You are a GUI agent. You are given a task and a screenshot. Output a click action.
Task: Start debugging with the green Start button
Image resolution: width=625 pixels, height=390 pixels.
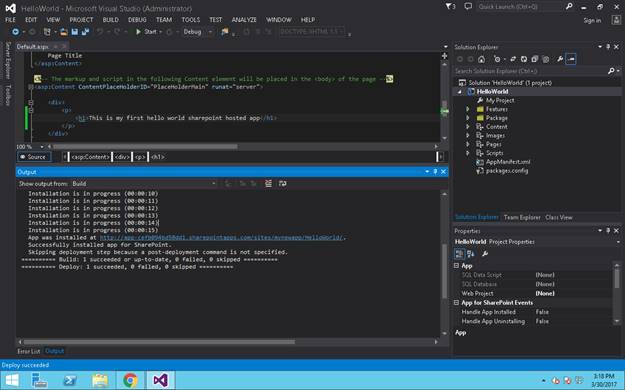pos(146,32)
